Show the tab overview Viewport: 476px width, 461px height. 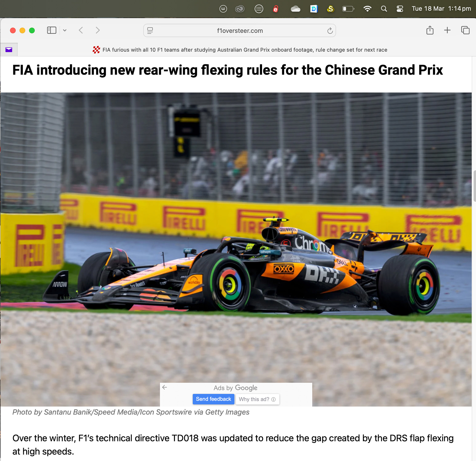[465, 30]
